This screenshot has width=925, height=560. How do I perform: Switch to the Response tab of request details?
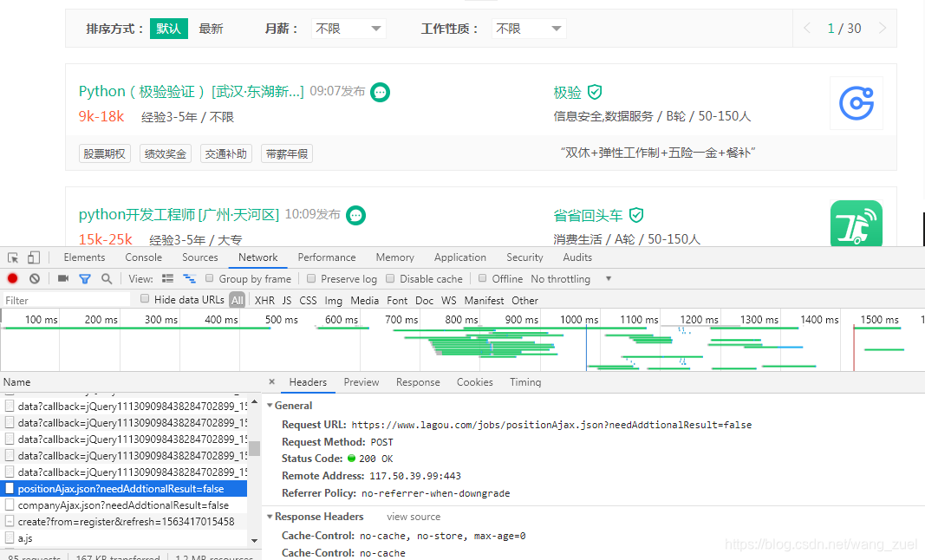pos(418,381)
